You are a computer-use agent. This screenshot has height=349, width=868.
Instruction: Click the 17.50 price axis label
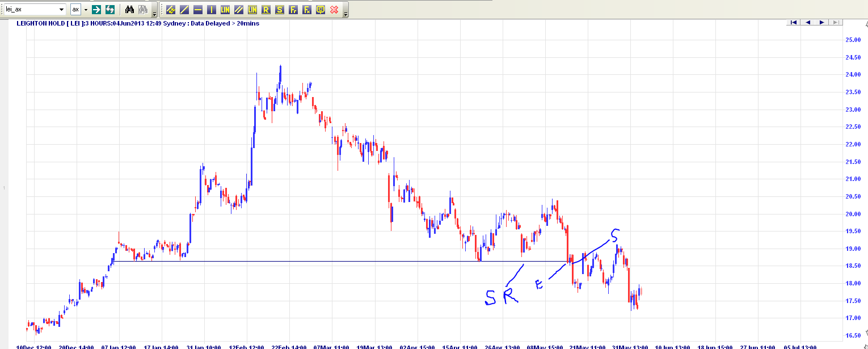[853, 301]
